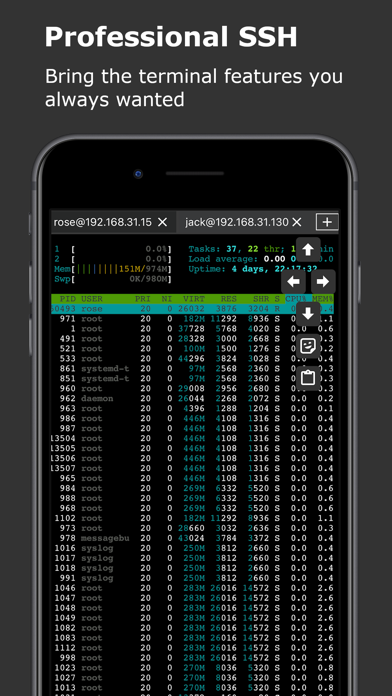Select process row PID 491
Image resolution: width=392 pixels, height=696 pixels.
pos(192,339)
